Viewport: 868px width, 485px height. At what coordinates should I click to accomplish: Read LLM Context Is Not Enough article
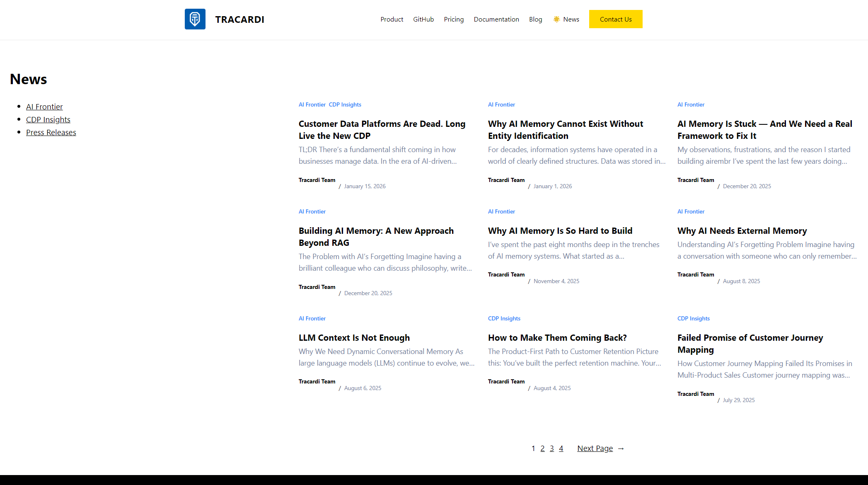[354, 338]
